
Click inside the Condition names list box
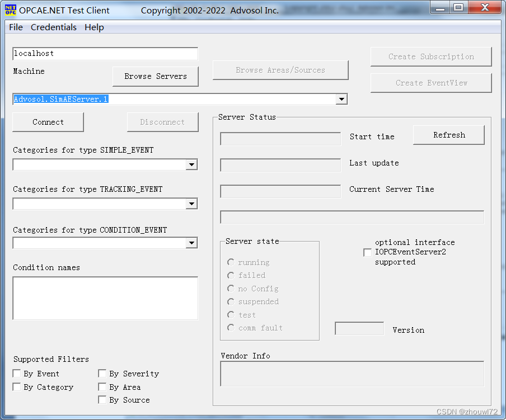pyautogui.click(x=105, y=298)
